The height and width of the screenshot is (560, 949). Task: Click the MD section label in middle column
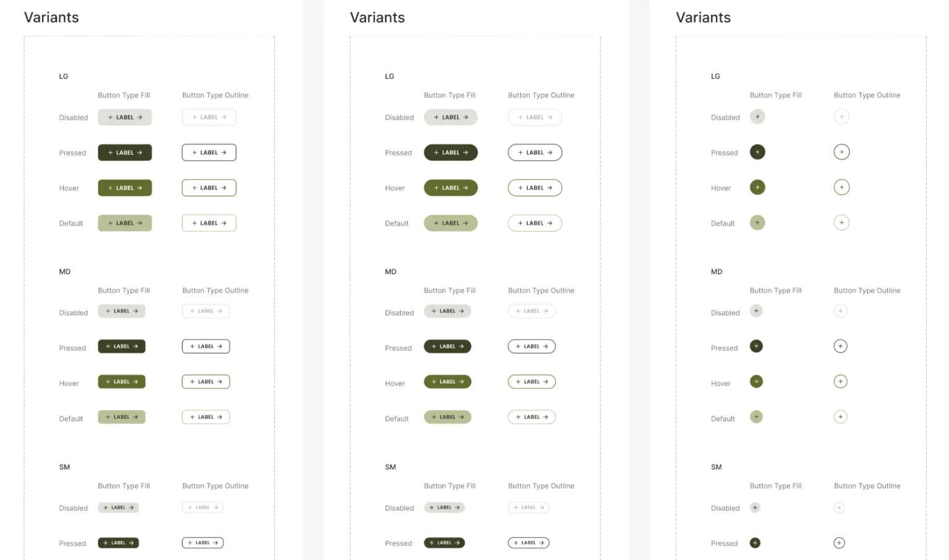point(390,271)
